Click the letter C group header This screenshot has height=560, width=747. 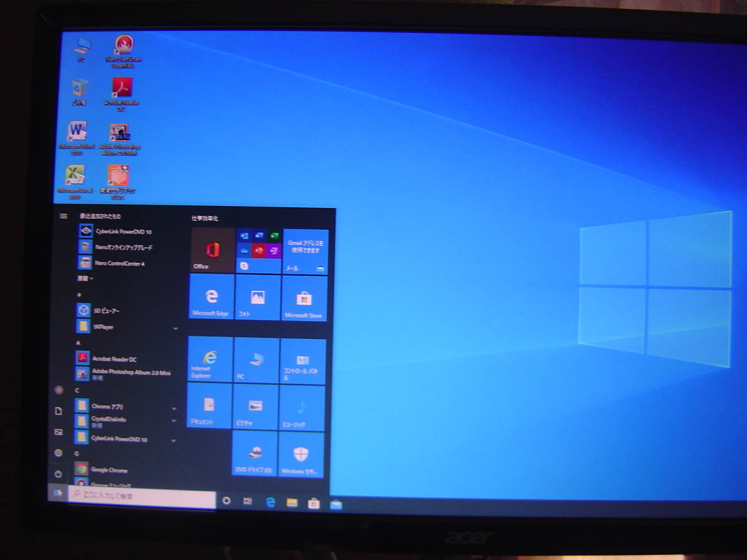point(77,391)
